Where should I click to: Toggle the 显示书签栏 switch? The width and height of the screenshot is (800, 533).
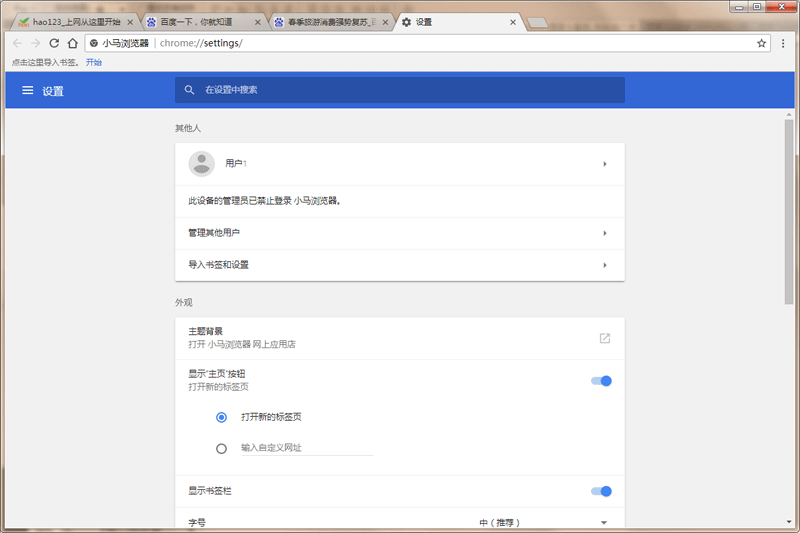click(x=601, y=491)
